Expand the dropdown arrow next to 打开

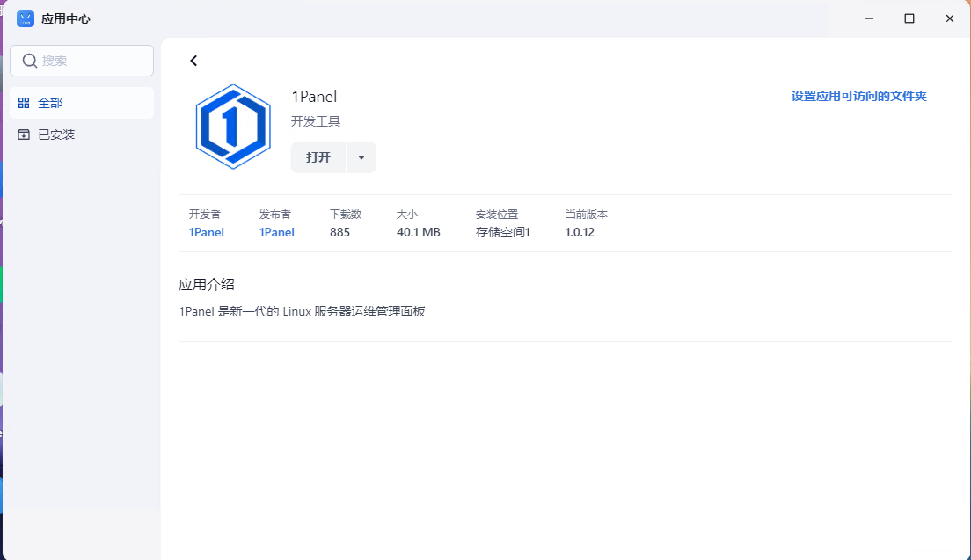[361, 157]
